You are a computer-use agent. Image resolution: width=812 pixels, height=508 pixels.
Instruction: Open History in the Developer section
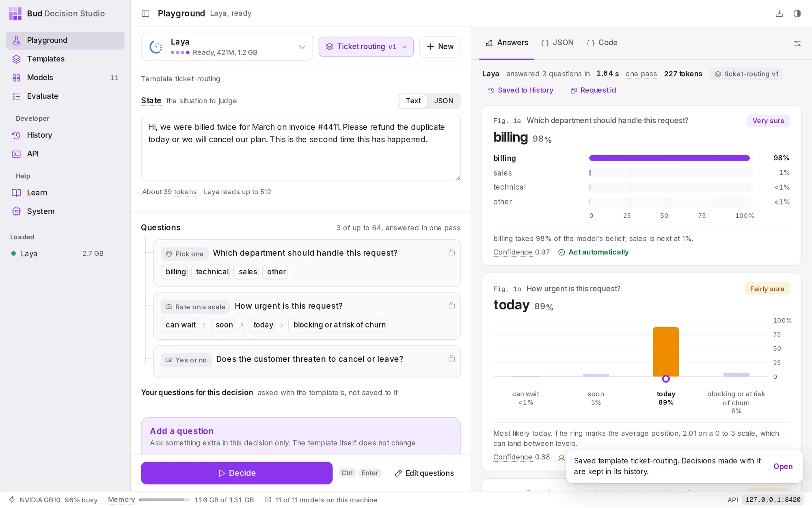coord(65,135)
